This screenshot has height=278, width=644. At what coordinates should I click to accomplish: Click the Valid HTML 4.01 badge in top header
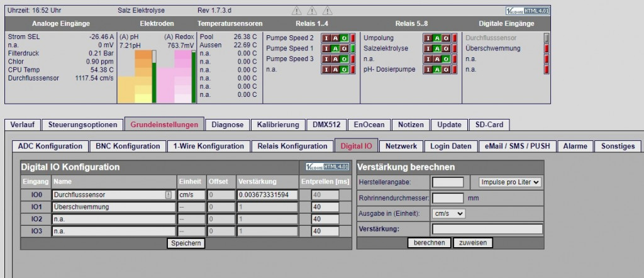pyautogui.click(x=528, y=11)
